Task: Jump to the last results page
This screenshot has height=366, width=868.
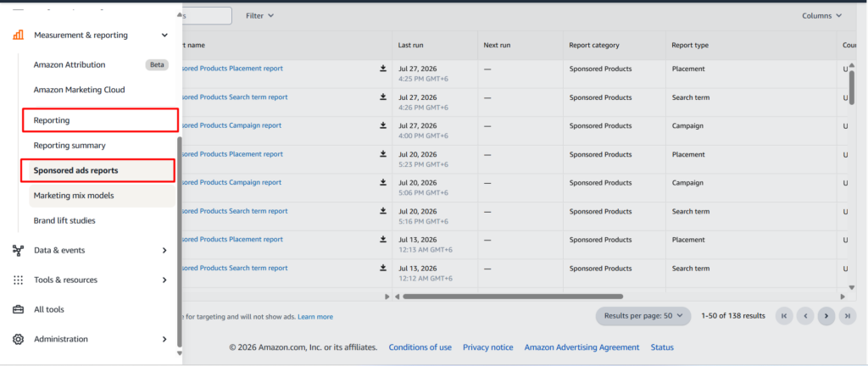Action: coord(848,316)
